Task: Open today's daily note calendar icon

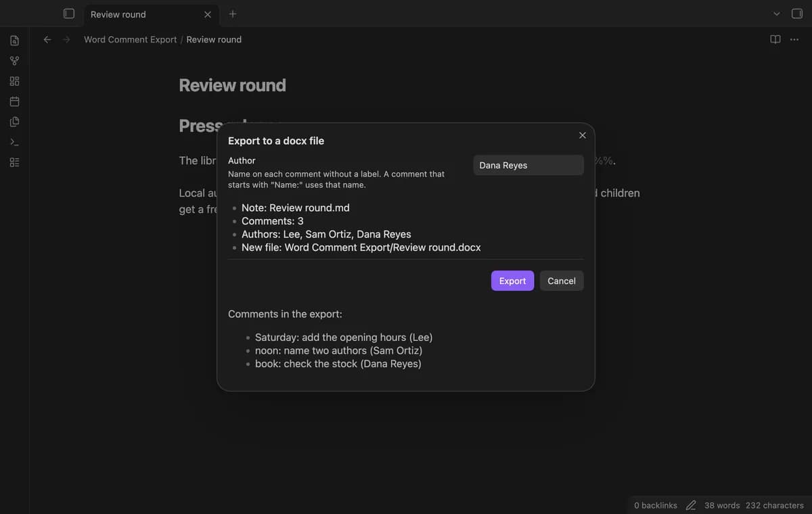Action: [x=14, y=101]
